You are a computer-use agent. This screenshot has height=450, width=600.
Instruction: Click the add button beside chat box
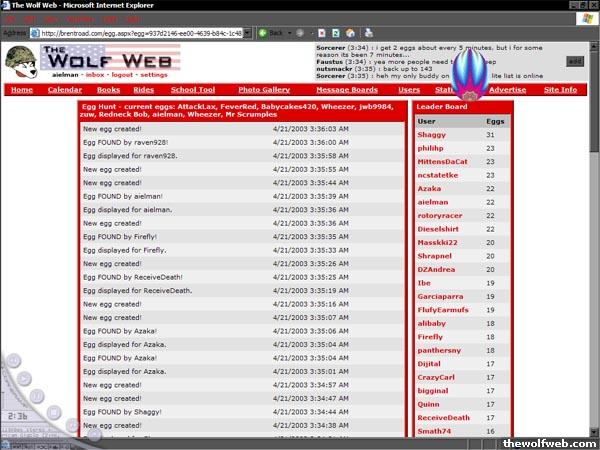click(575, 61)
